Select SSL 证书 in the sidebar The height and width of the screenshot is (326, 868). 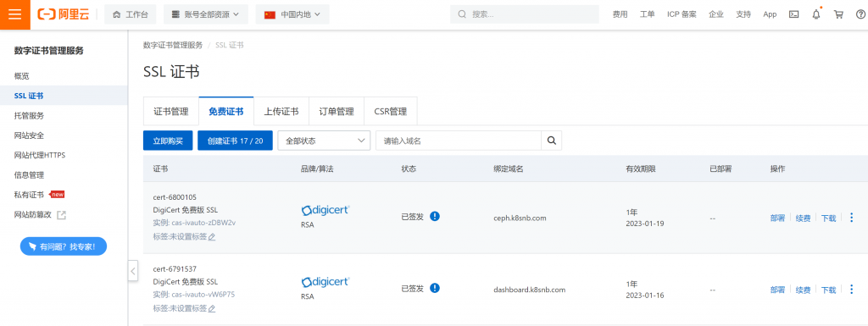(64, 96)
